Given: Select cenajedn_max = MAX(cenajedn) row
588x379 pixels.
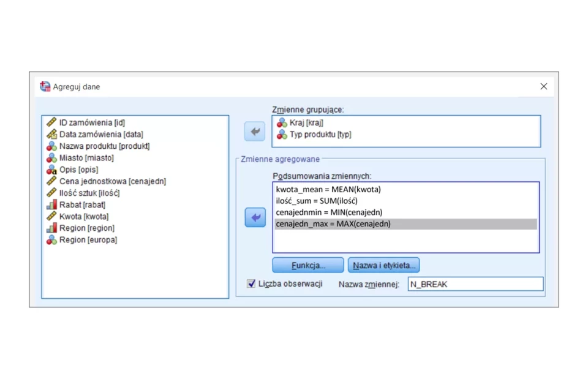Looking at the screenshot, I should point(333,224).
